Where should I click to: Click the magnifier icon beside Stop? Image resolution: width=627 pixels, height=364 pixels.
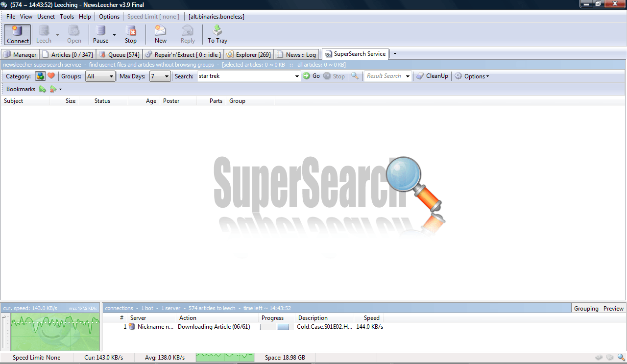pos(355,76)
